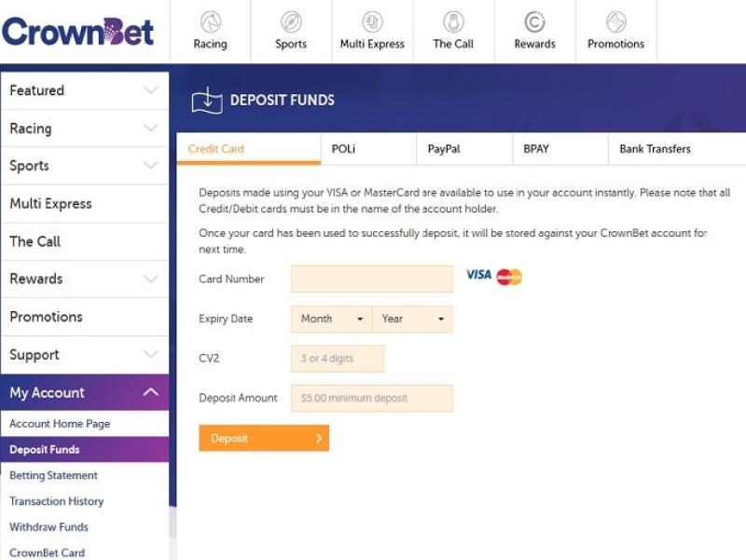Open Sports via the football icon
The width and height of the screenshot is (746, 560).
291,21
